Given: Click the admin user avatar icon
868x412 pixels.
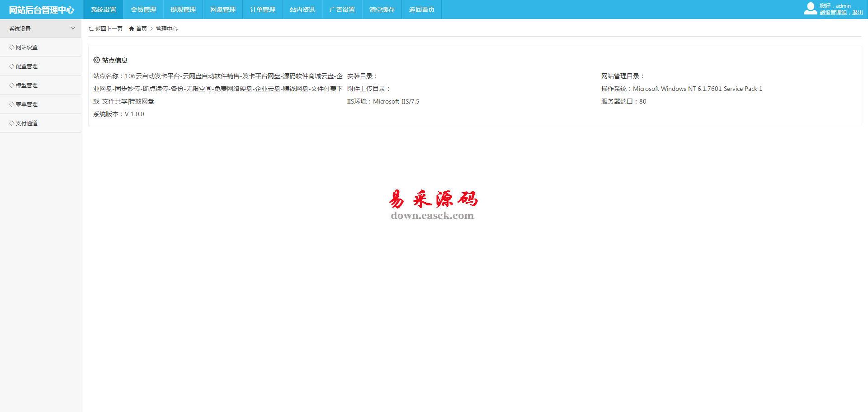Looking at the screenshot, I should click(x=810, y=9).
